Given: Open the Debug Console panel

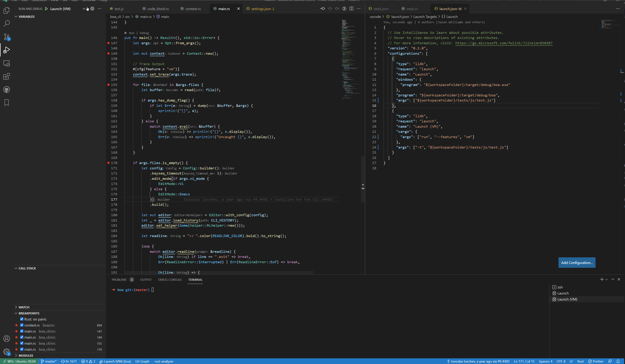Looking at the screenshot, I should pyautogui.click(x=170, y=279).
